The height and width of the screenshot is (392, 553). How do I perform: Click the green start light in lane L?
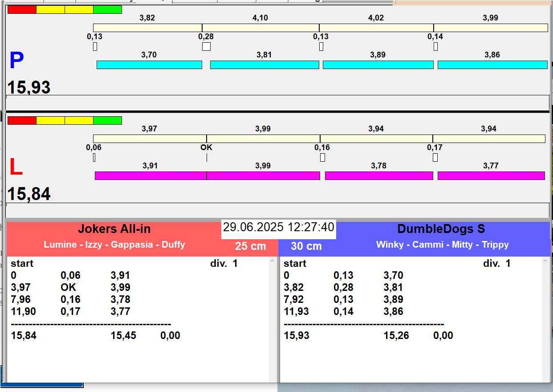click(107, 120)
